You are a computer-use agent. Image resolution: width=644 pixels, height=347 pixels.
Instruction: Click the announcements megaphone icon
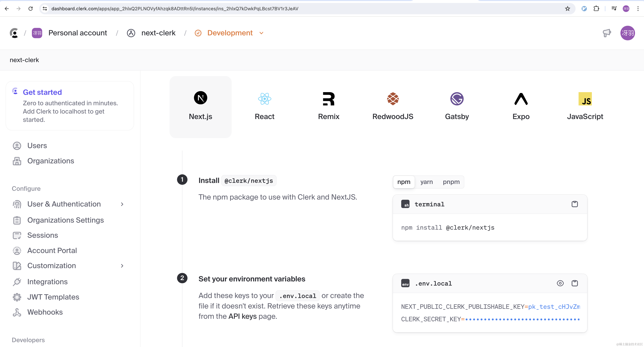click(606, 33)
